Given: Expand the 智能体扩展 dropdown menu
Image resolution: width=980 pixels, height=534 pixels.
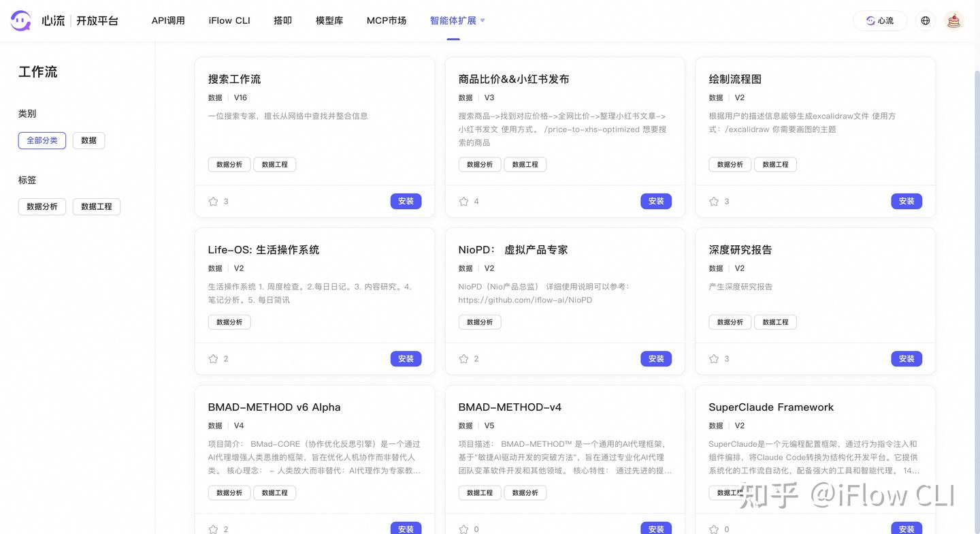Looking at the screenshot, I should pos(454,20).
